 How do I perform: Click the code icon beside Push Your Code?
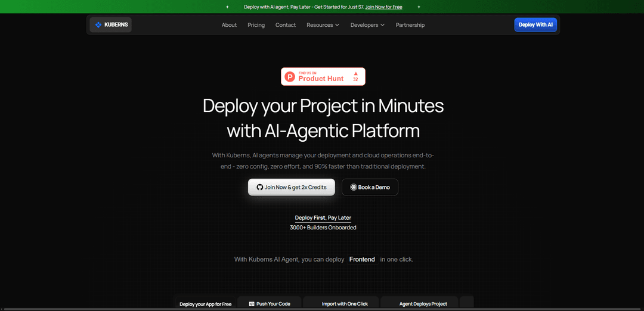(x=252, y=304)
